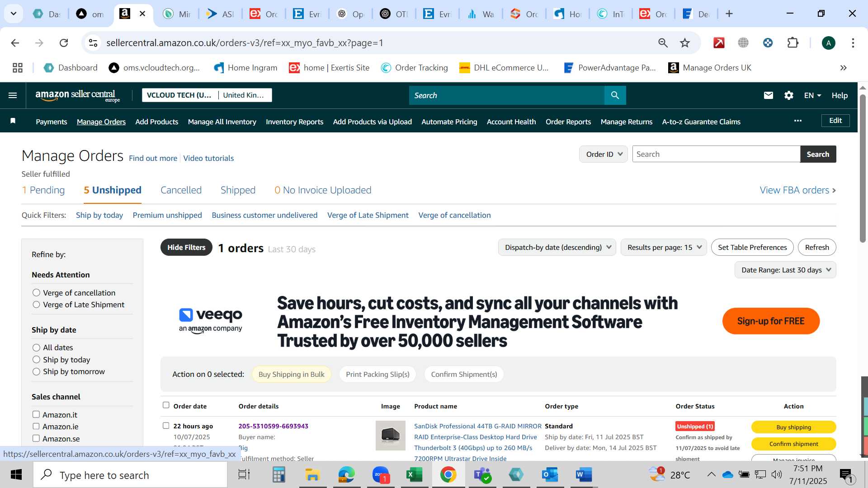Go back with the browser back arrow
This screenshot has width=868, height=488.
[15, 43]
